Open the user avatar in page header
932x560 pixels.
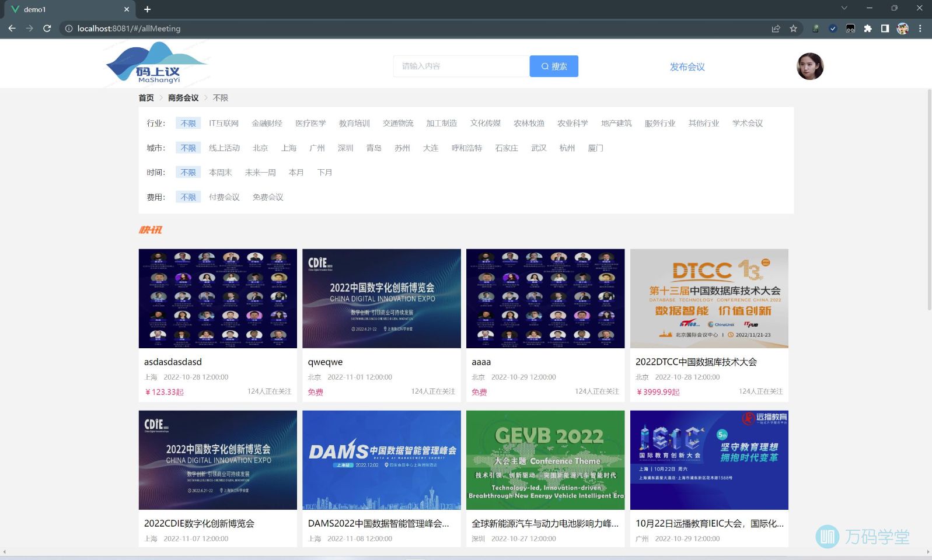pos(810,66)
